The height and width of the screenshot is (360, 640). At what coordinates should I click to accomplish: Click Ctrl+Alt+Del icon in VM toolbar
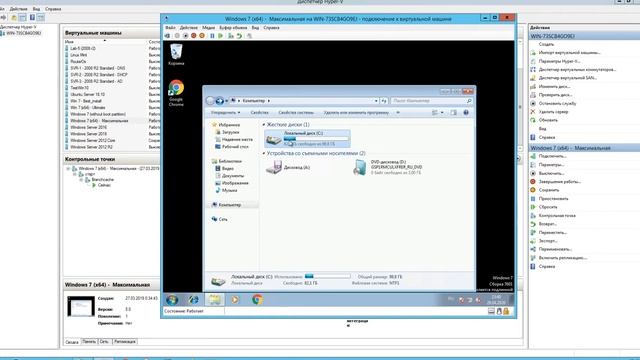(167, 36)
